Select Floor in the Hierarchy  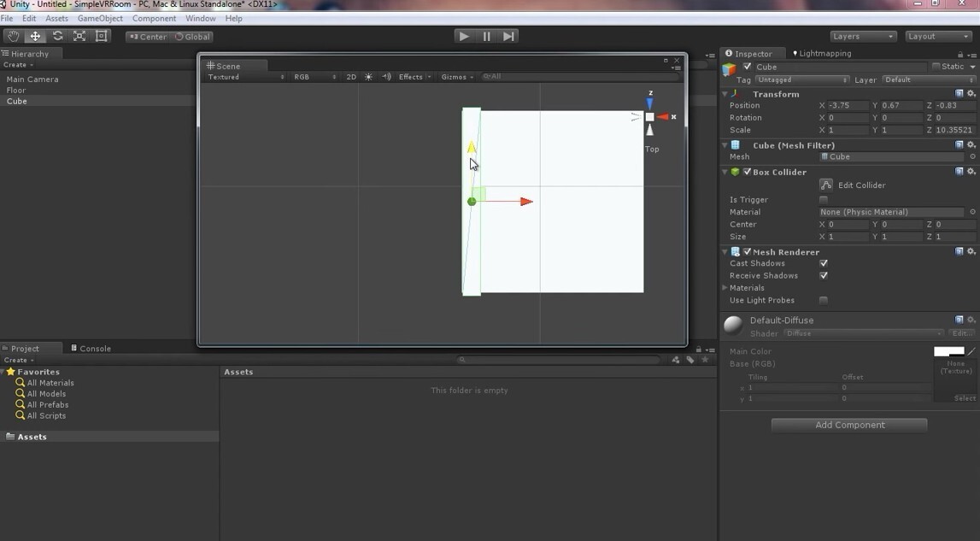coord(15,90)
